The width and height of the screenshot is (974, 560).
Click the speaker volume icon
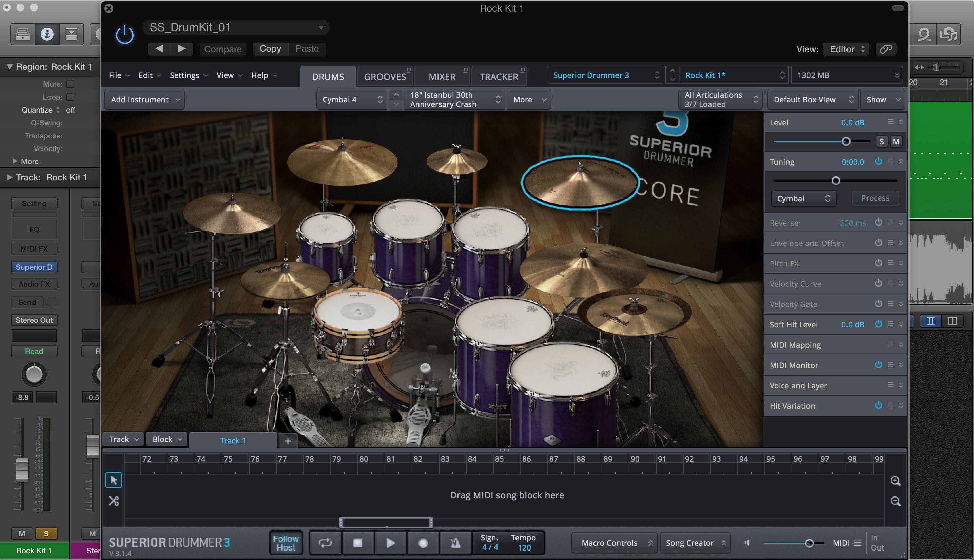click(747, 543)
